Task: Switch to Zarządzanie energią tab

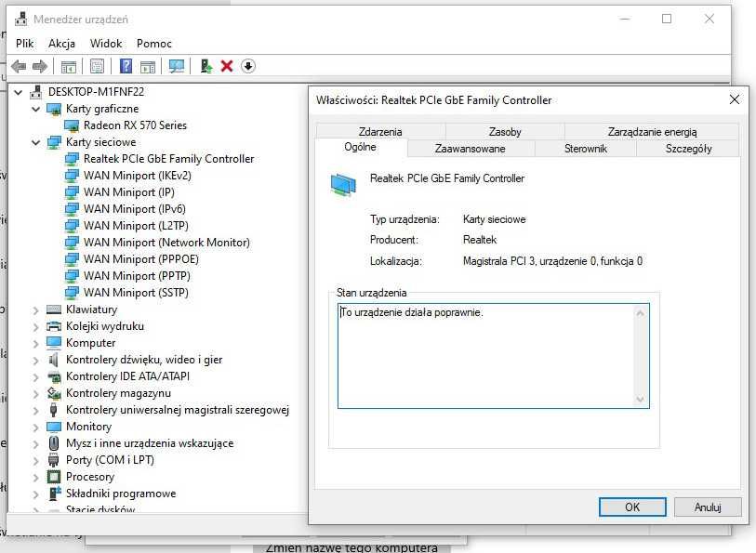Action: (652, 131)
